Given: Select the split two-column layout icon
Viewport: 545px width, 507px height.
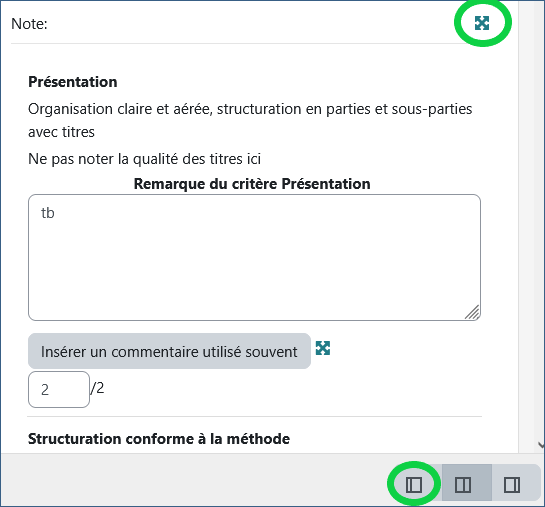Looking at the screenshot, I should tap(463, 484).
